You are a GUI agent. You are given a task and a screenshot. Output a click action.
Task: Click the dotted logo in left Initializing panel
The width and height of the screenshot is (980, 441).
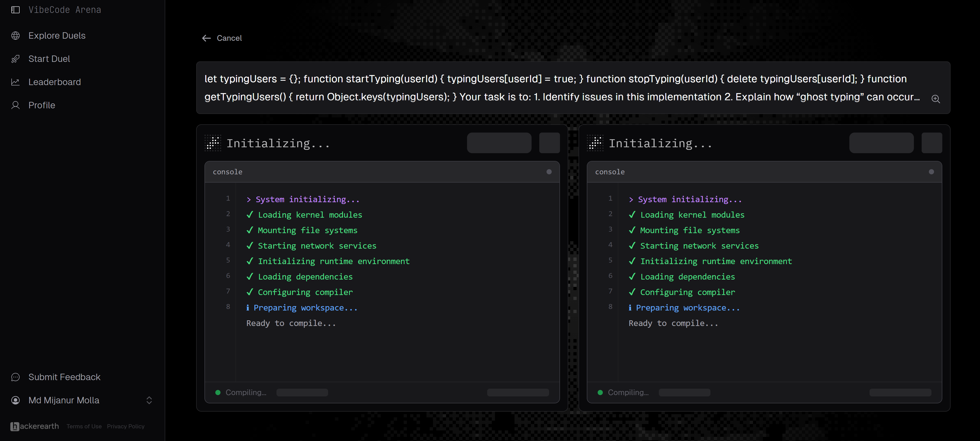[x=213, y=143]
